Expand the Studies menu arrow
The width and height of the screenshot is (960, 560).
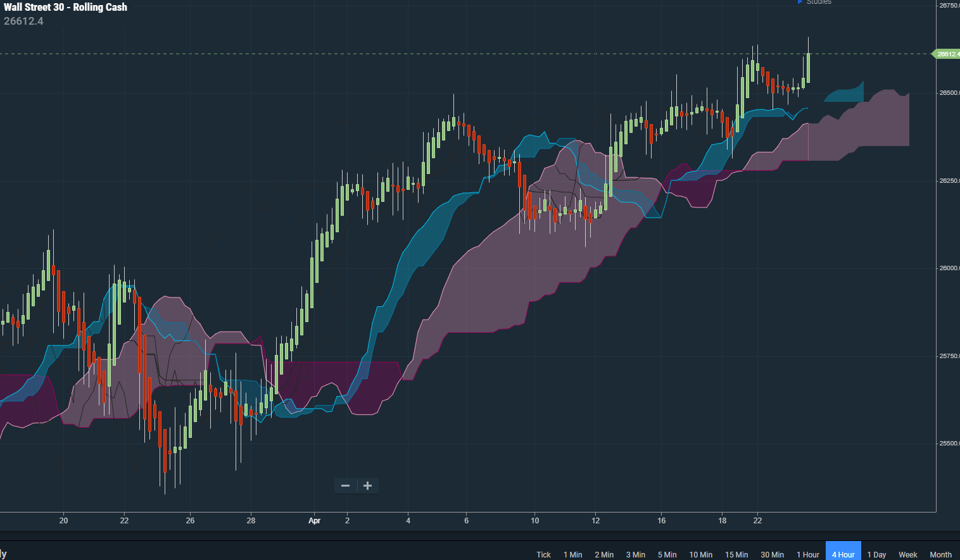(x=800, y=2)
